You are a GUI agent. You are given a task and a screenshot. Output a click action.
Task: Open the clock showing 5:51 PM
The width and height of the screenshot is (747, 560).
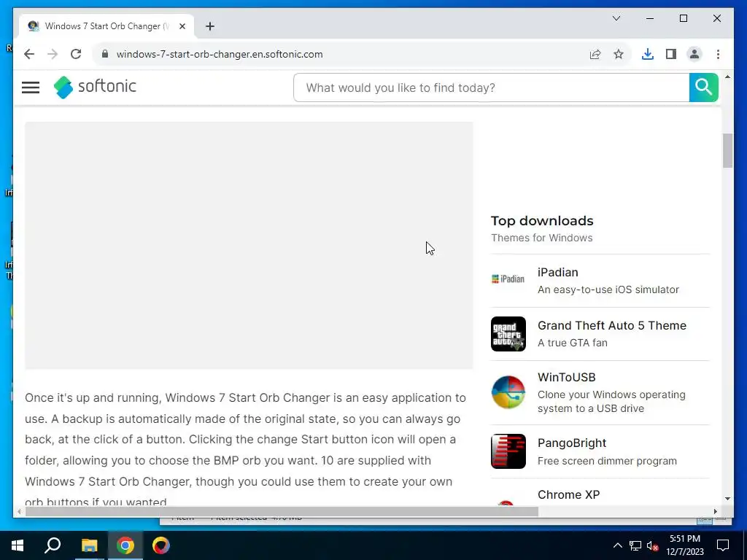click(x=685, y=545)
